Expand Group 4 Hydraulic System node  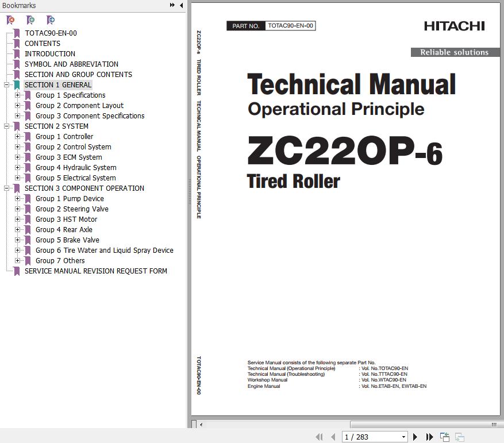point(17,168)
